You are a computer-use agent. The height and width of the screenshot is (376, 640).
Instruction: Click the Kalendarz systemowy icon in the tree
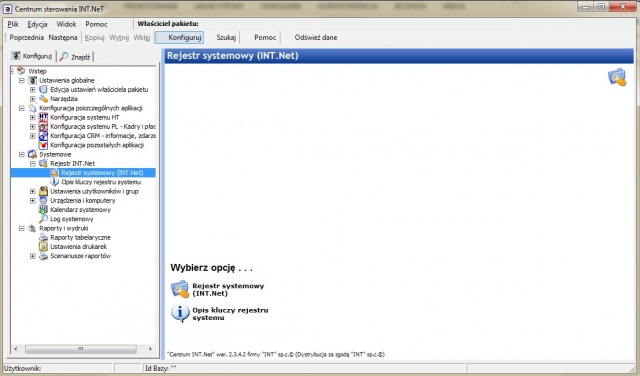click(43, 209)
